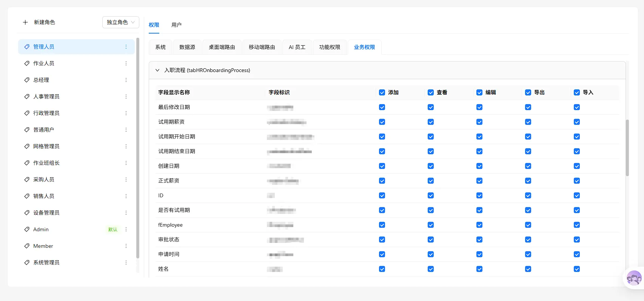Open the more menu for 采购人员 role
Image resolution: width=644 pixels, height=301 pixels.
(x=126, y=180)
